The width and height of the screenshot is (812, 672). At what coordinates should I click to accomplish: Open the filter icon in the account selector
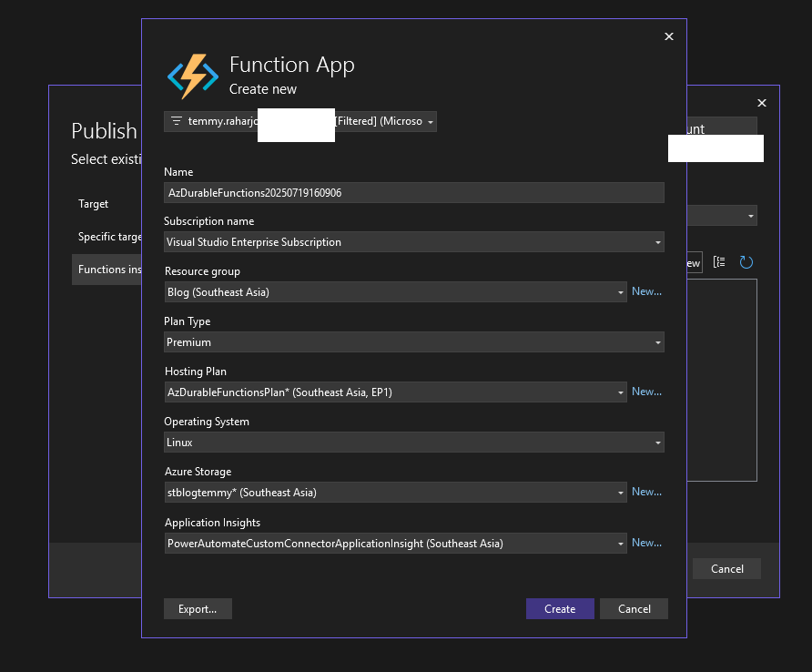(x=177, y=121)
